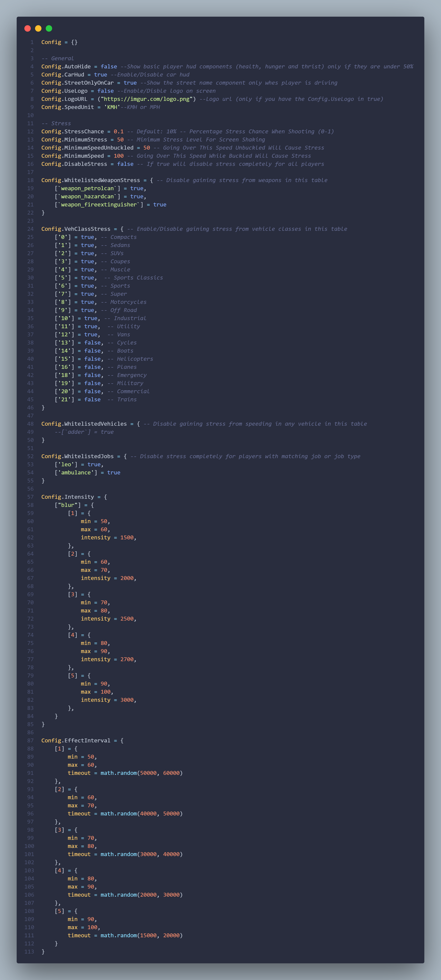Click 'Config.WhitelistedJobs' on line 52

coord(78,456)
